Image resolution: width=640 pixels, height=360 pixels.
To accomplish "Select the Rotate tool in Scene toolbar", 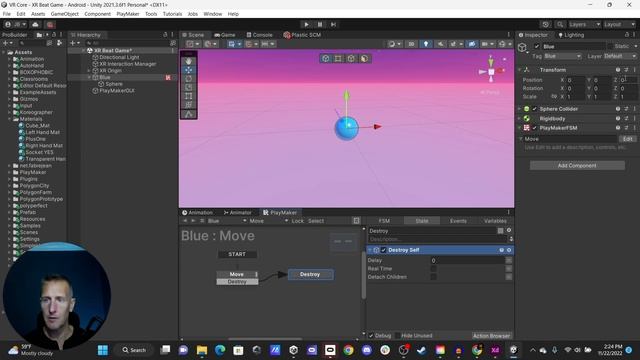I will coord(189,78).
